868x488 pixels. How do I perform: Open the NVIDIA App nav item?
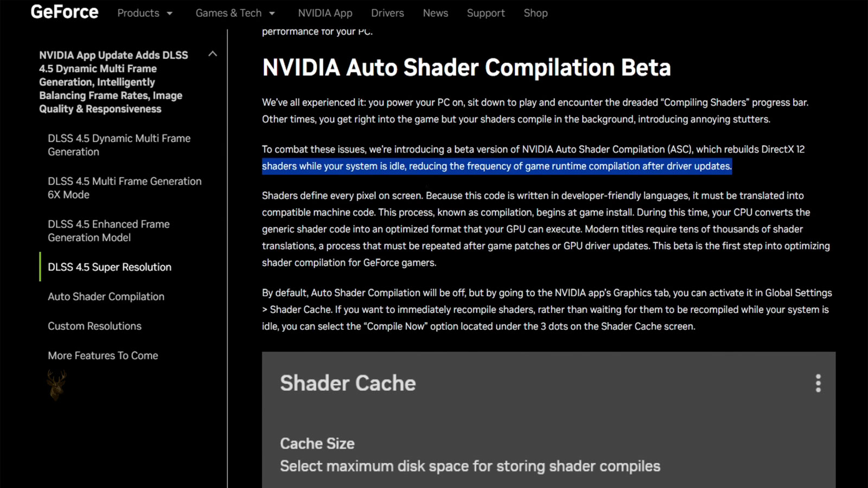pyautogui.click(x=325, y=13)
